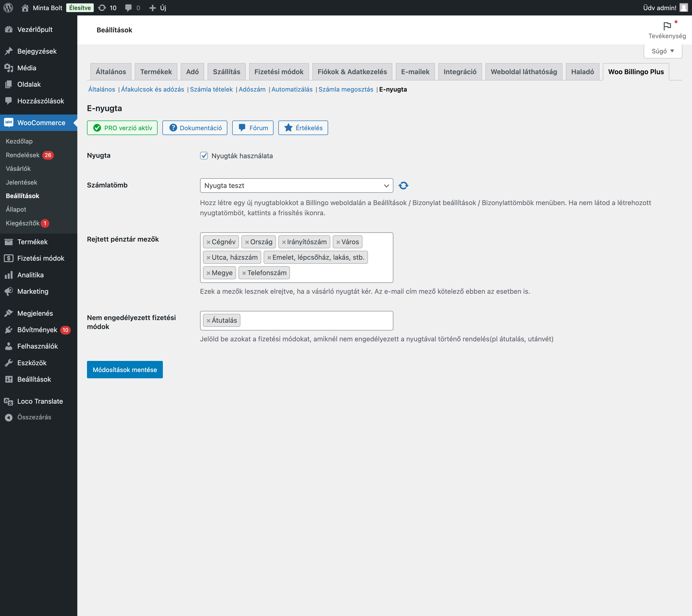Switch to the Adó tab

click(x=192, y=72)
